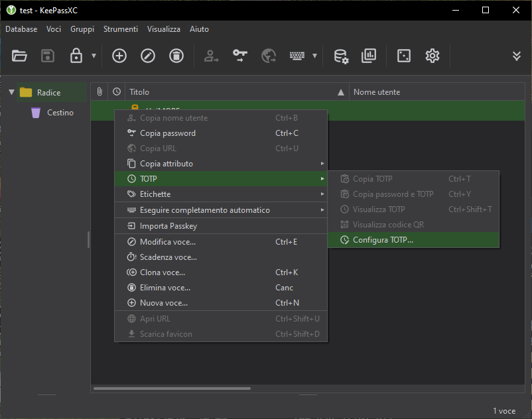Viewport: 532px width, 419px height.
Task: Expand the Auto-Type toolbar dropdown arrow
Action: [x=314, y=56]
